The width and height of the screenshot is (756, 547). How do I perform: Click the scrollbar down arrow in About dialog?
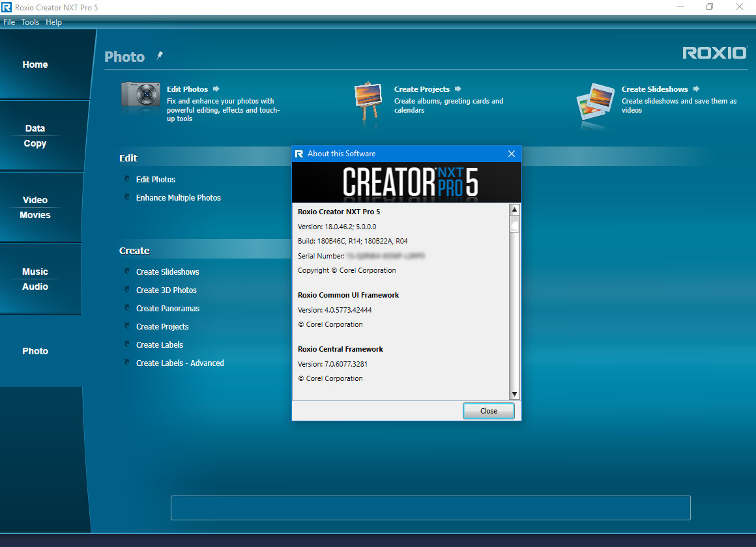pyautogui.click(x=514, y=394)
